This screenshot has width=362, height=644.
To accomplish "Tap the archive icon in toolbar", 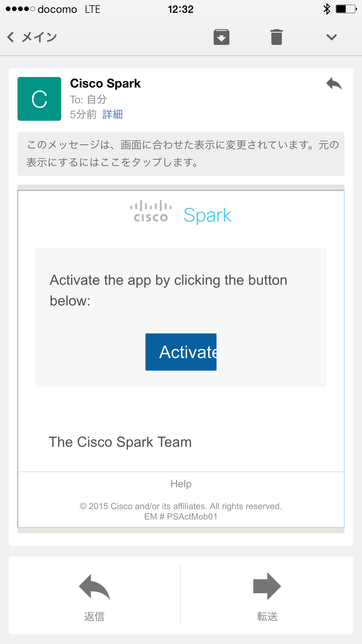I will point(222,37).
